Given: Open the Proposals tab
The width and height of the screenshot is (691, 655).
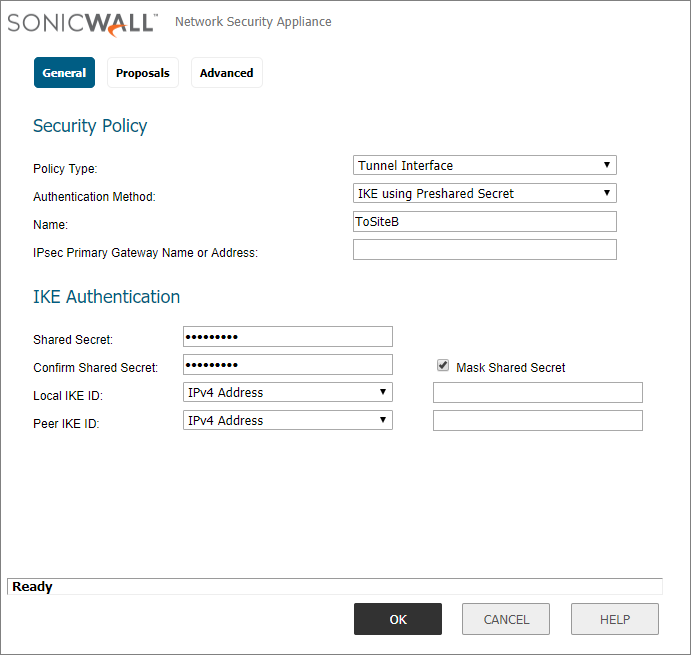Looking at the screenshot, I should (x=143, y=73).
